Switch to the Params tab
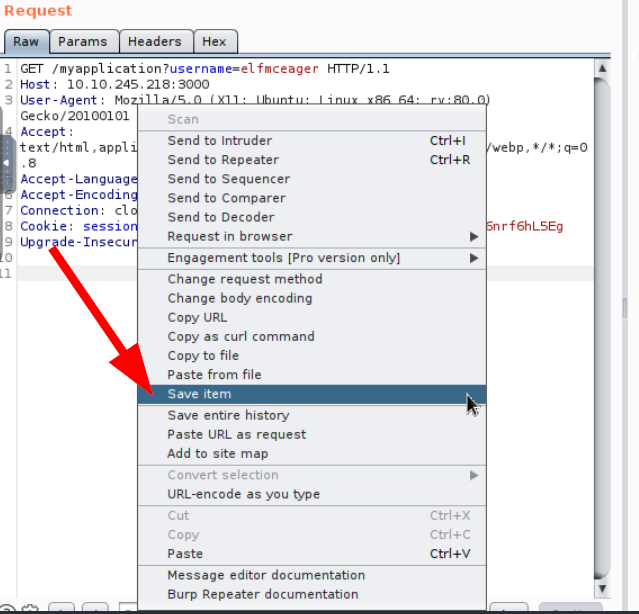The image size is (639, 614). pyautogui.click(x=82, y=42)
